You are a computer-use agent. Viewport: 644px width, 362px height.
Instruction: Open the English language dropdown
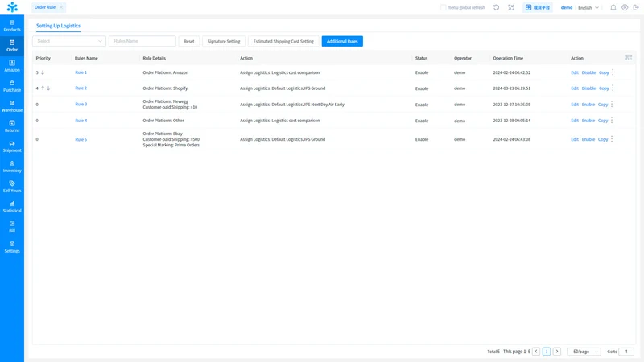(588, 7)
